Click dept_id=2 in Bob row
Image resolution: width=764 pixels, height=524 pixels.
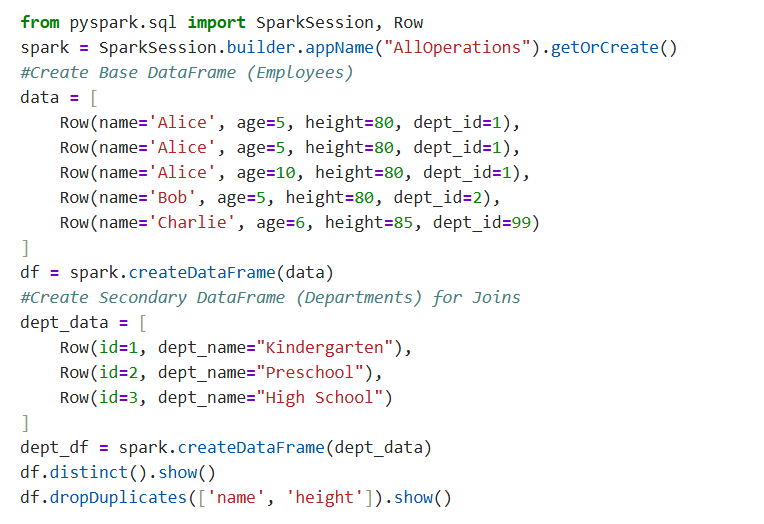click(438, 197)
